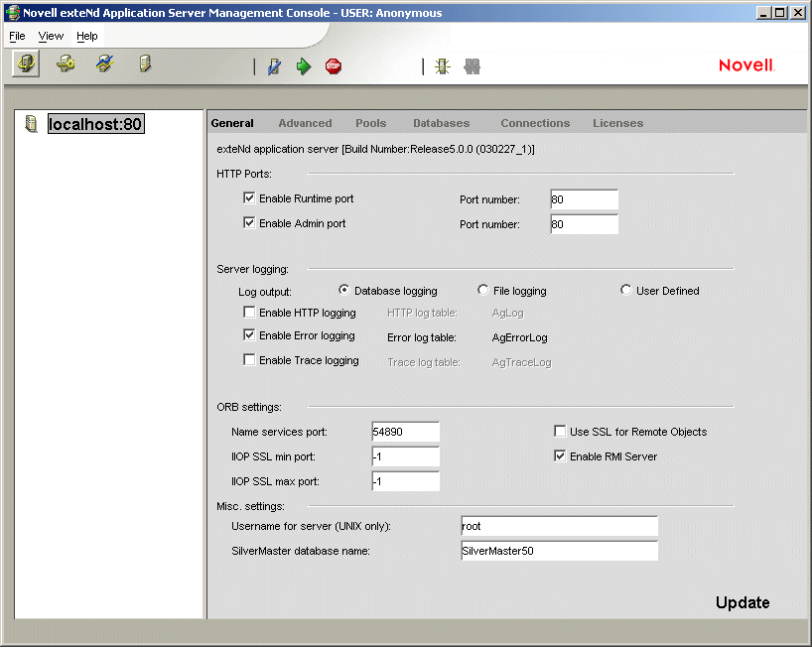Click the red STOP server icon
812x647 pixels.
pos(333,66)
